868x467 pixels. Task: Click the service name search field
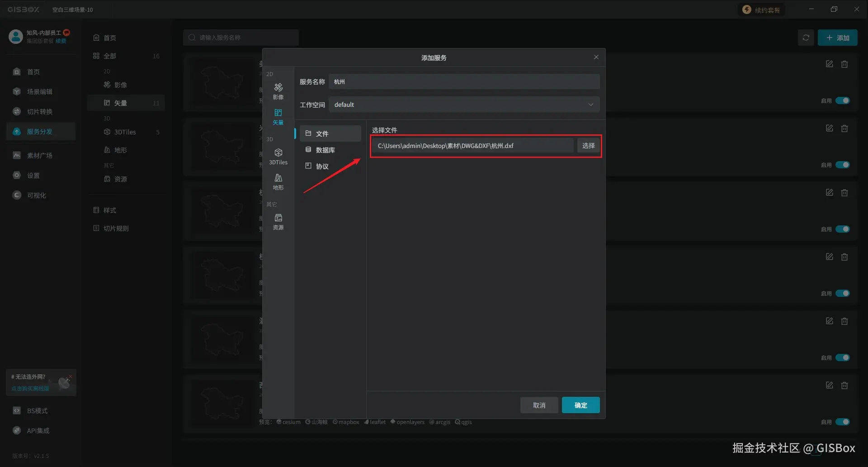tap(241, 38)
